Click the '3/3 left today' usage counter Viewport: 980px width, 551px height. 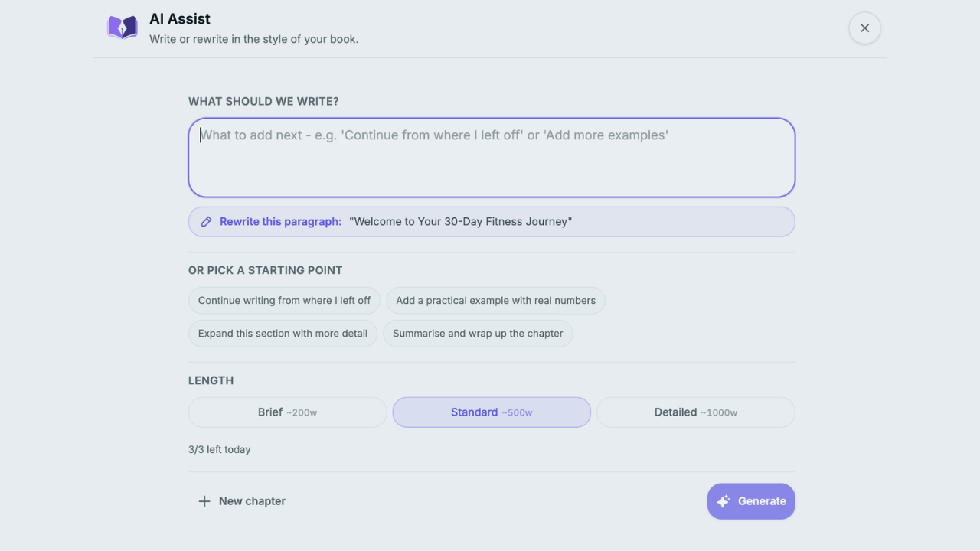coord(220,450)
